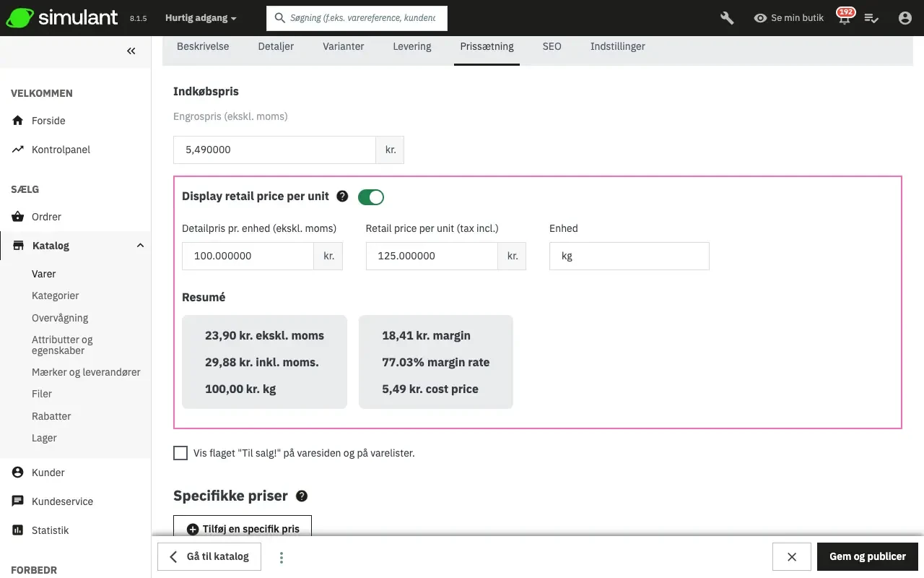
Task: Open the wrench debug tools icon
Action: pyautogui.click(x=727, y=18)
